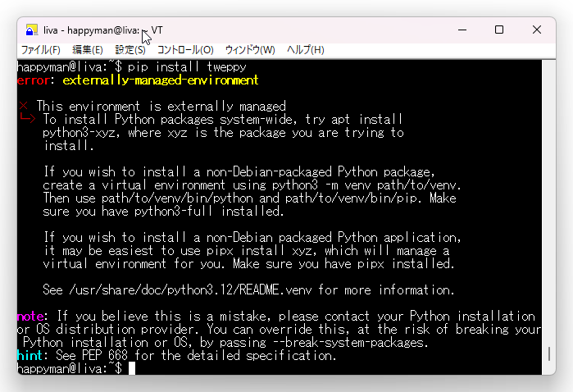Open the コントロール(O) menu
Screen dimensions: 573x392
click(x=185, y=50)
